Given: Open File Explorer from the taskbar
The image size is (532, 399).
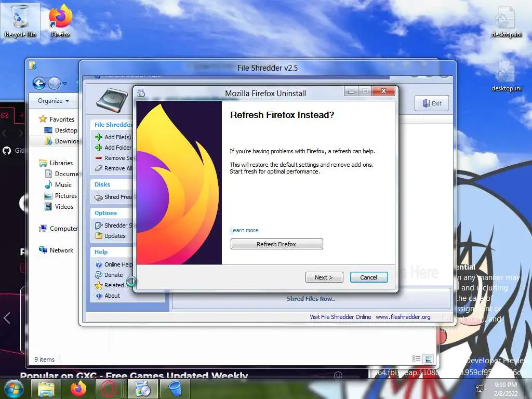Looking at the screenshot, I should (x=46, y=389).
